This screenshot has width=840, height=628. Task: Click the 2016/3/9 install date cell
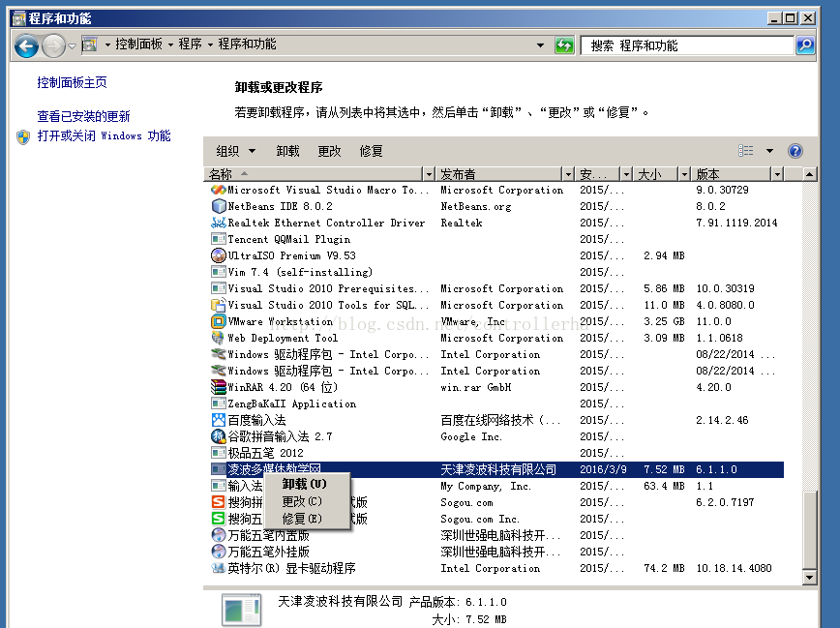click(603, 469)
